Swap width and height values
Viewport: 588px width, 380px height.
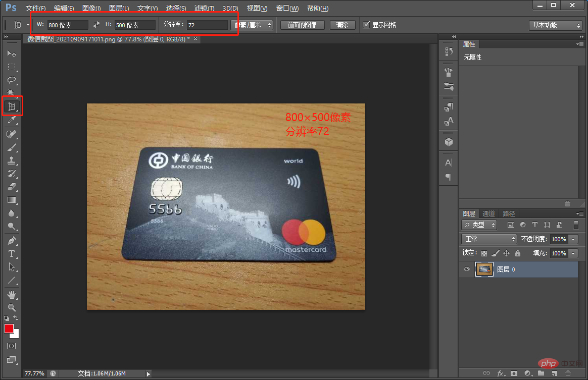(x=96, y=25)
